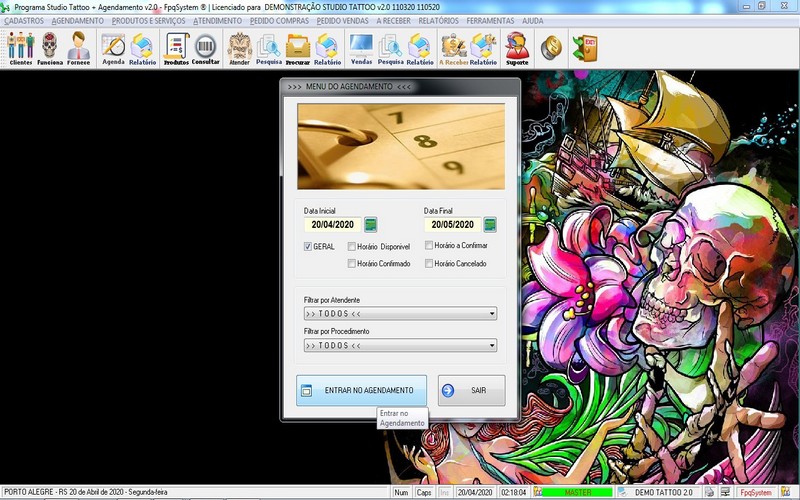Open Relatório icon left of A Receber
The height and width of the screenshot is (500, 800).
coord(420,48)
